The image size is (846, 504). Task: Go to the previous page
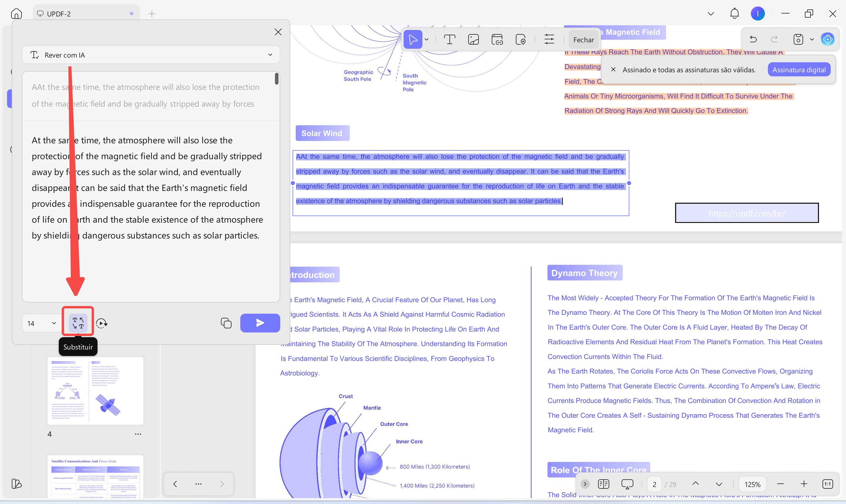click(x=695, y=484)
